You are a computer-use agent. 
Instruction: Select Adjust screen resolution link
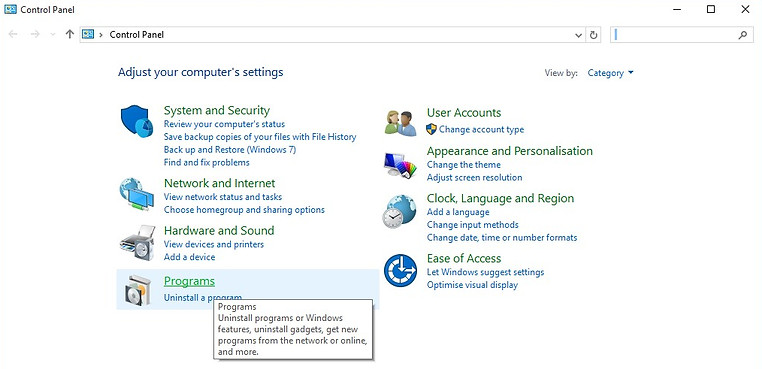(474, 177)
